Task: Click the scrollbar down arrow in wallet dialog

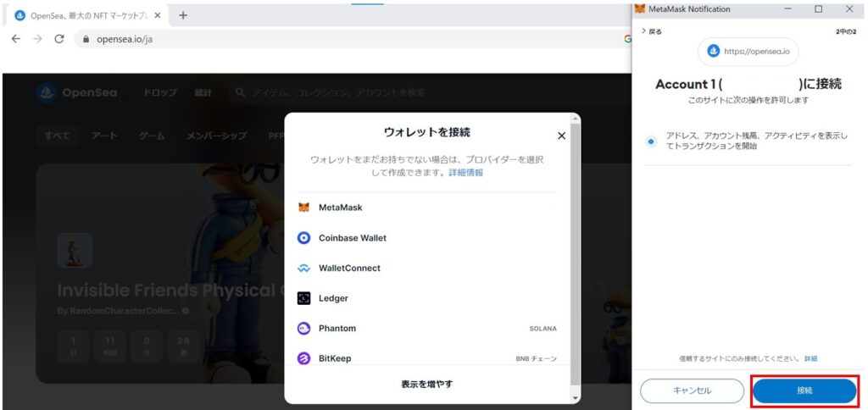Action: (x=576, y=398)
